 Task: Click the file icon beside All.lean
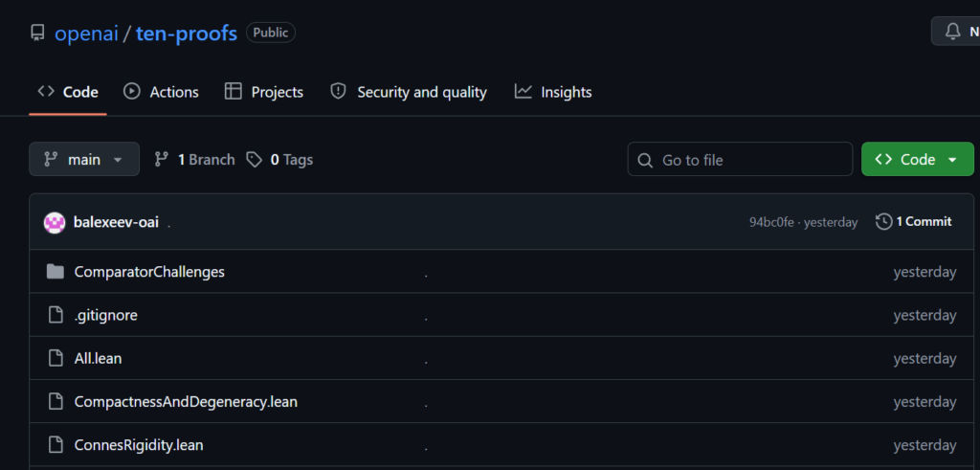pyautogui.click(x=56, y=359)
